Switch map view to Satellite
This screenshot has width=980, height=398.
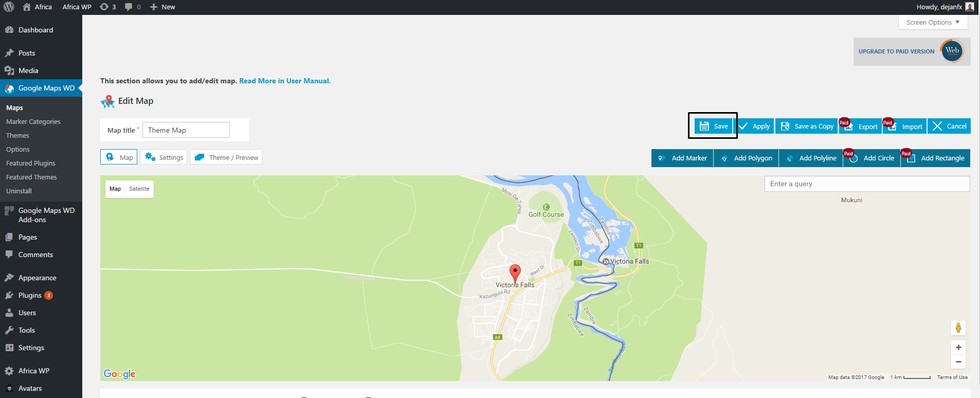tap(139, 189)
